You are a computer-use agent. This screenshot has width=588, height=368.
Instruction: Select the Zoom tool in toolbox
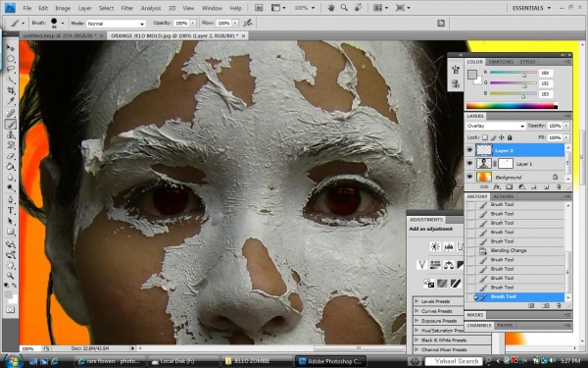pyautogui.click(x=10, y=276)
